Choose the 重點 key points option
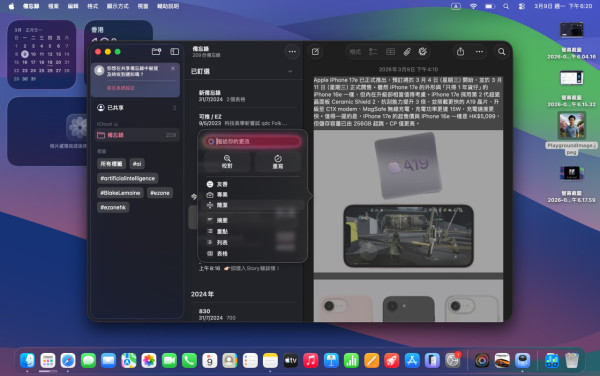Image resolution: width=600 pixels, height=376 pixels. coord(253,231)
